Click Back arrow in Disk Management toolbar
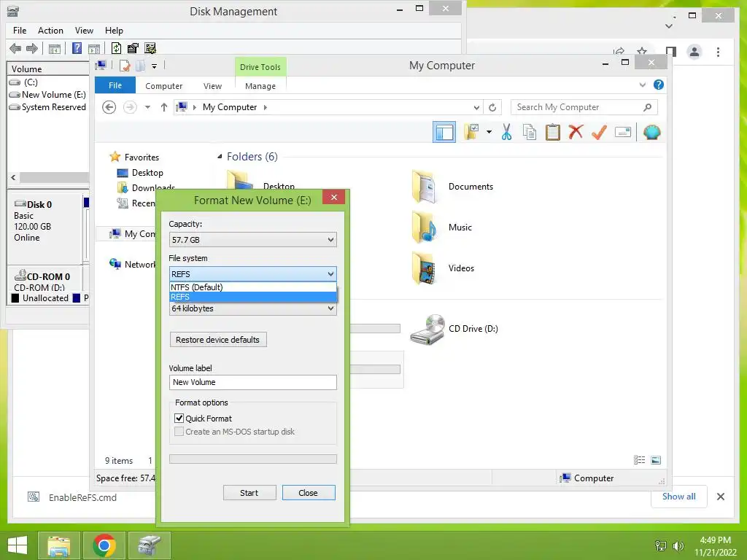The width and height of the screenshot is (747, 560). (x=15, y=48)
